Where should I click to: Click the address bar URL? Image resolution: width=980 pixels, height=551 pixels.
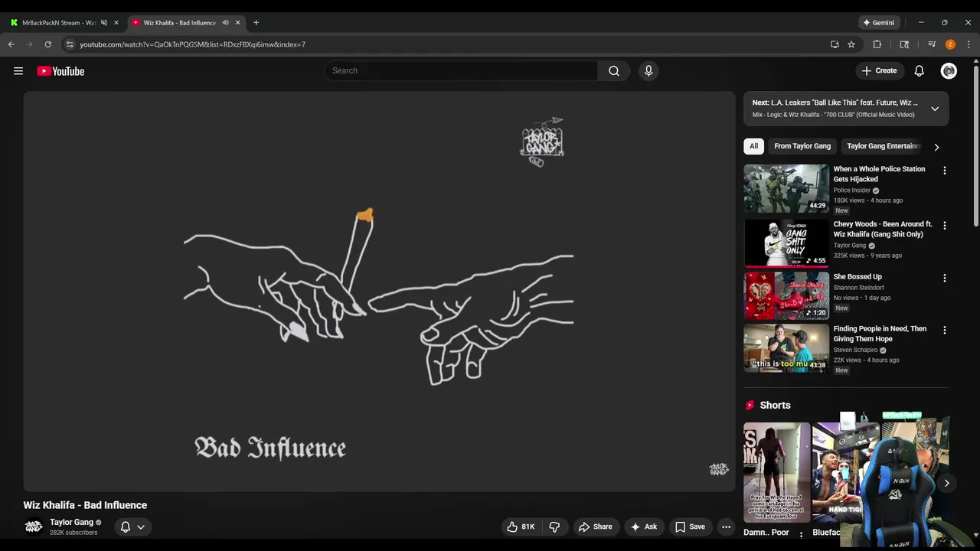tap(193, 44)
